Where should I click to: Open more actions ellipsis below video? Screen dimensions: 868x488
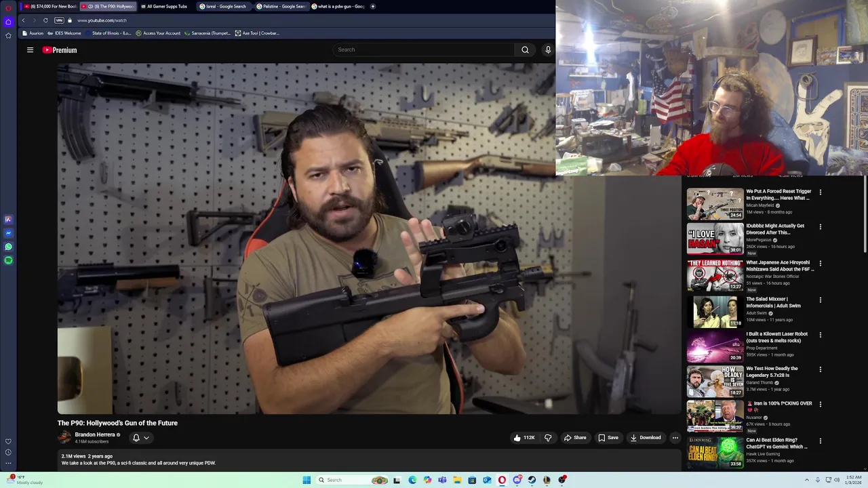pos(675,438)
